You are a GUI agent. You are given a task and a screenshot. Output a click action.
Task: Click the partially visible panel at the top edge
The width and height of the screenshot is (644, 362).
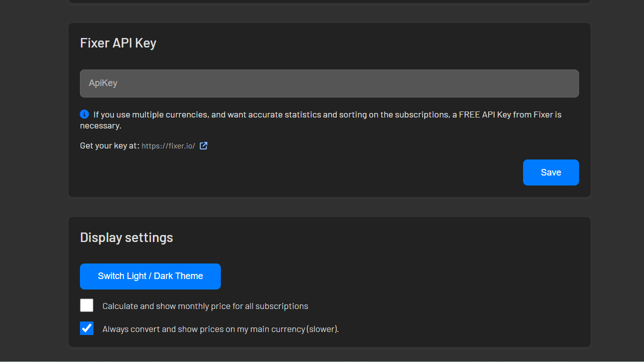(x=329, y=1)
